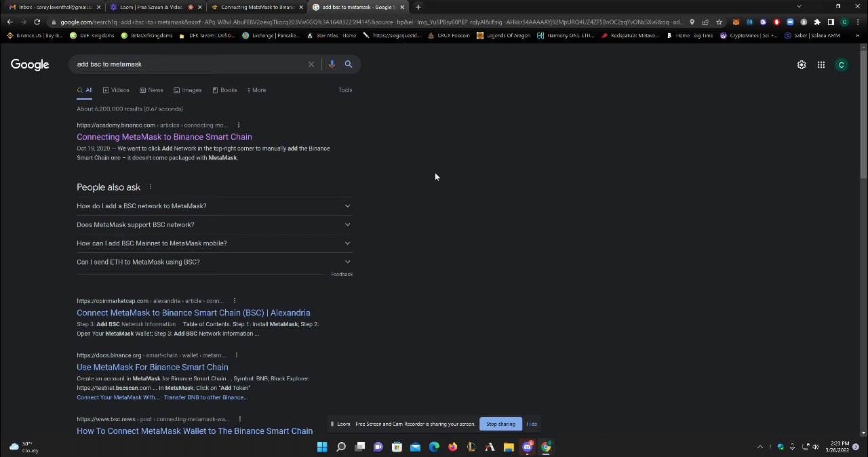868x457 pixels.
Task: Open 'Connect Your MetaMask With...' sublink
Action: (118, 397)
